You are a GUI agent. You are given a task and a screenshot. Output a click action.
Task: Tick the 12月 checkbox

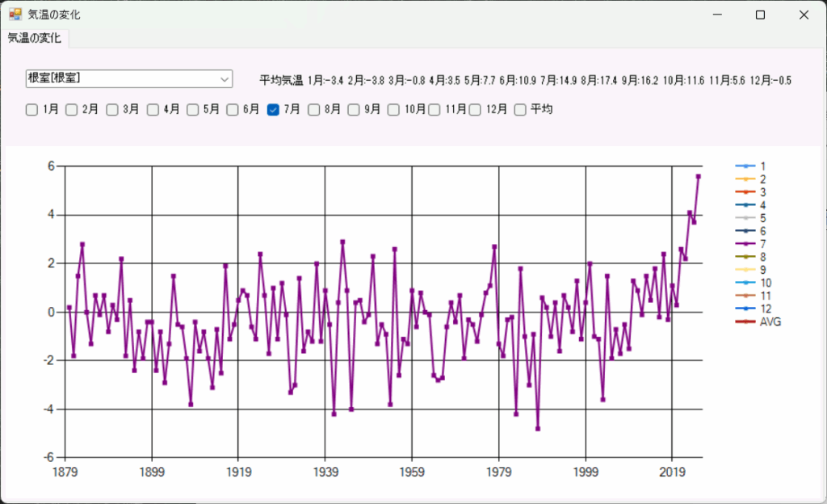[476, 110]
